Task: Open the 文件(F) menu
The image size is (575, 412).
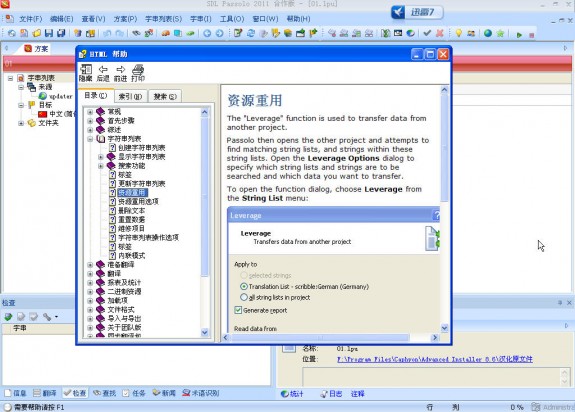Action: click(x=30, y=19)
